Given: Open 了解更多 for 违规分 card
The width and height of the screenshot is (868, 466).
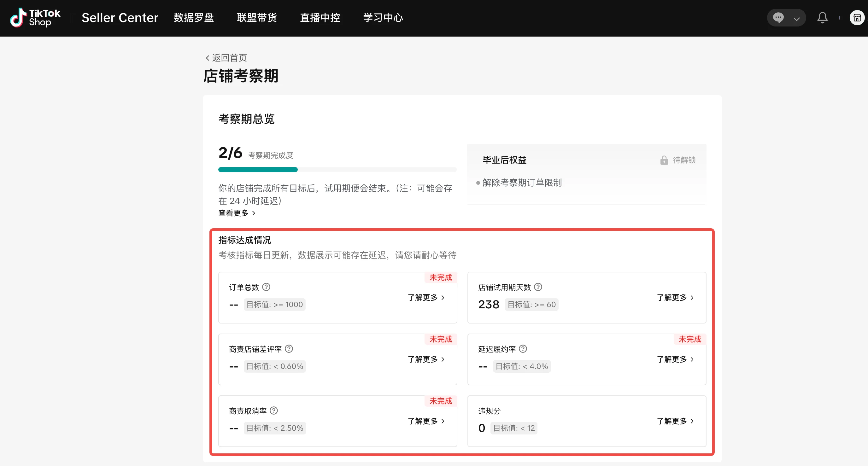Looking at the screenshot, I should (x=675, y=421).
